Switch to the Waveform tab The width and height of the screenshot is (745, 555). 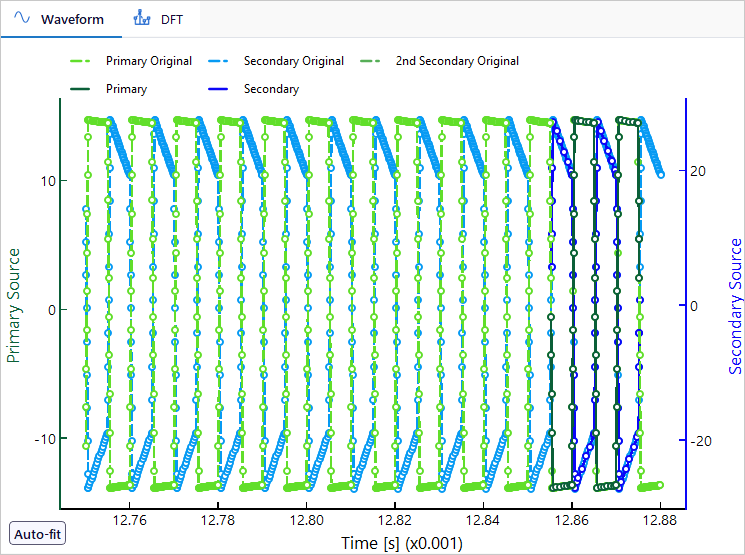point(61,19)
